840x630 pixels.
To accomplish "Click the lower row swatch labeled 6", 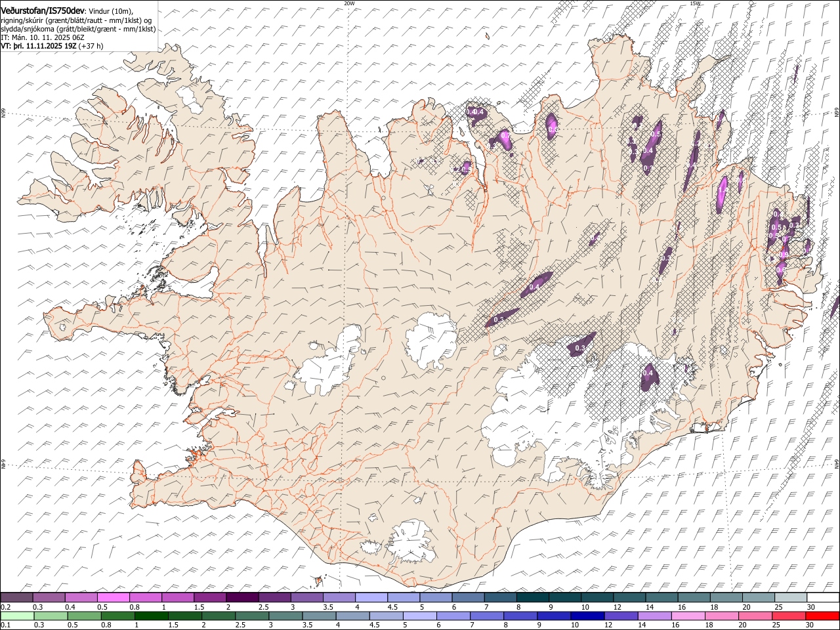I will click(x=453, y=616).
